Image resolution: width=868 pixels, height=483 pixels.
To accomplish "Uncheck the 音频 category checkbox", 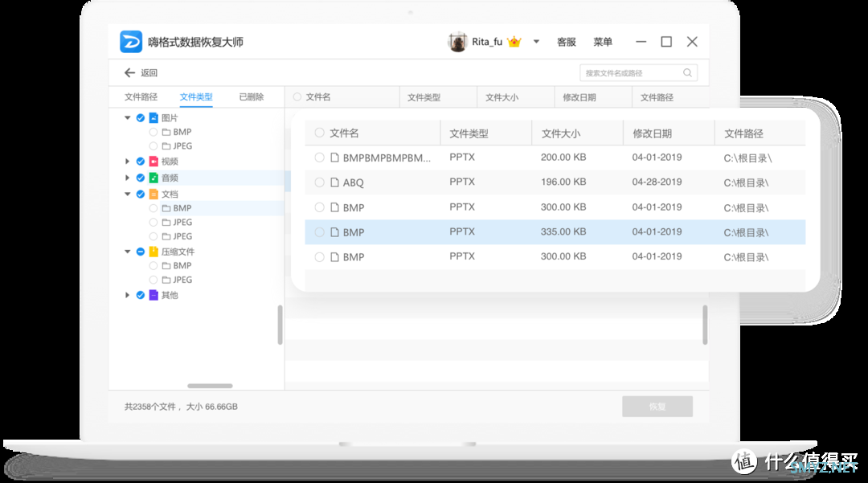I will pos(141,178).
